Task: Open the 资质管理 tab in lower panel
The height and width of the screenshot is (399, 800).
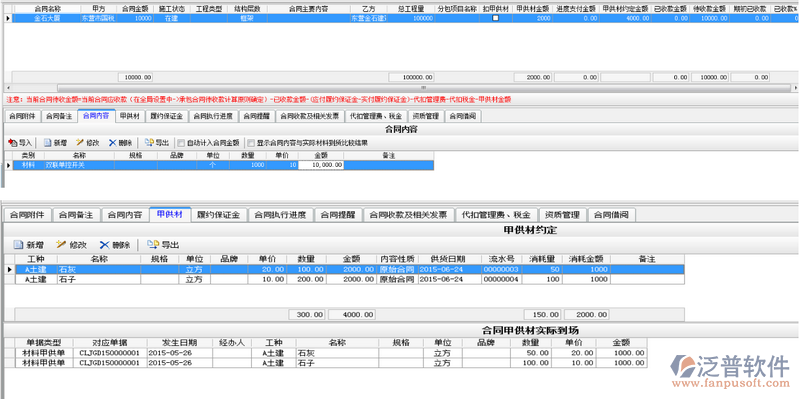Action: coord(562,215)
